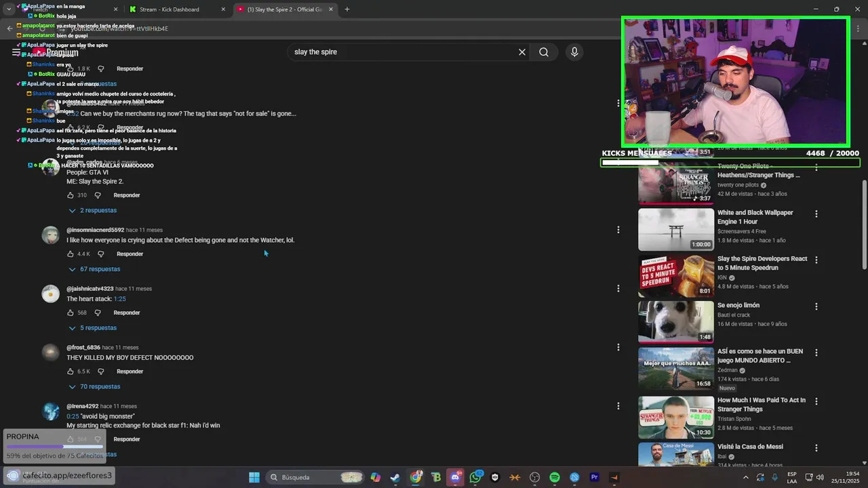Open the ESP LAA language switcher
Viewport: 868px width, 488px height.
pos(792,477)
